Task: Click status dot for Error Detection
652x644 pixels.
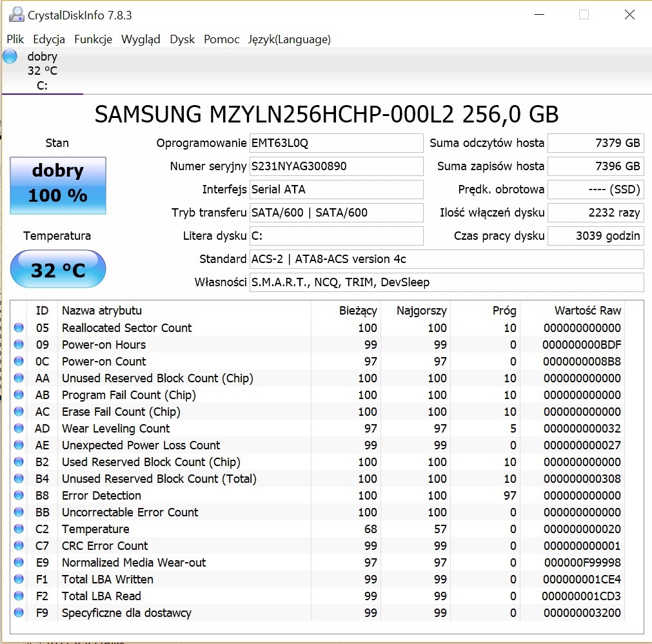Action: [19, 495]
